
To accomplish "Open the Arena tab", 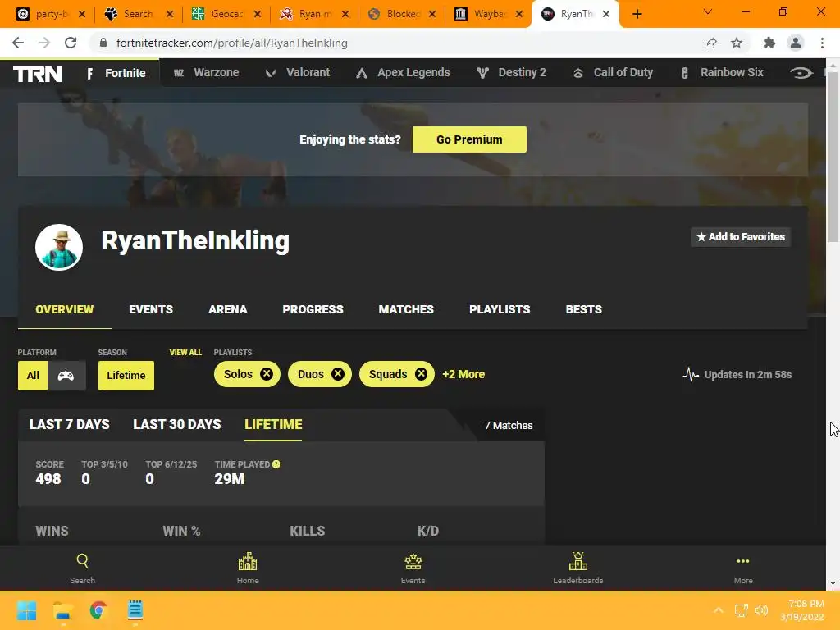I will tap(228, 309).
